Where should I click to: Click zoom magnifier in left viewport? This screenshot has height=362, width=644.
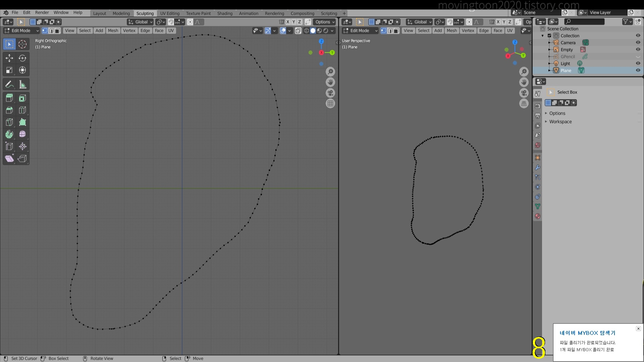330,71
